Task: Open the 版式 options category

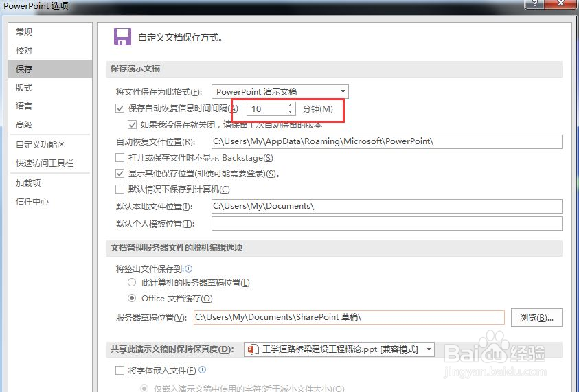Action: pos(50,88)
